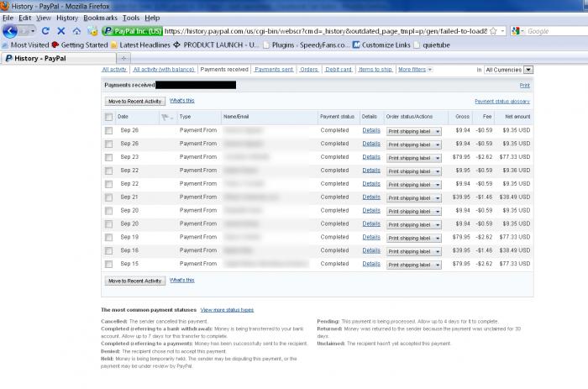Check the box for the Sep 15 payment
Screen dimensions: 588x389
[x=108, y=264]
